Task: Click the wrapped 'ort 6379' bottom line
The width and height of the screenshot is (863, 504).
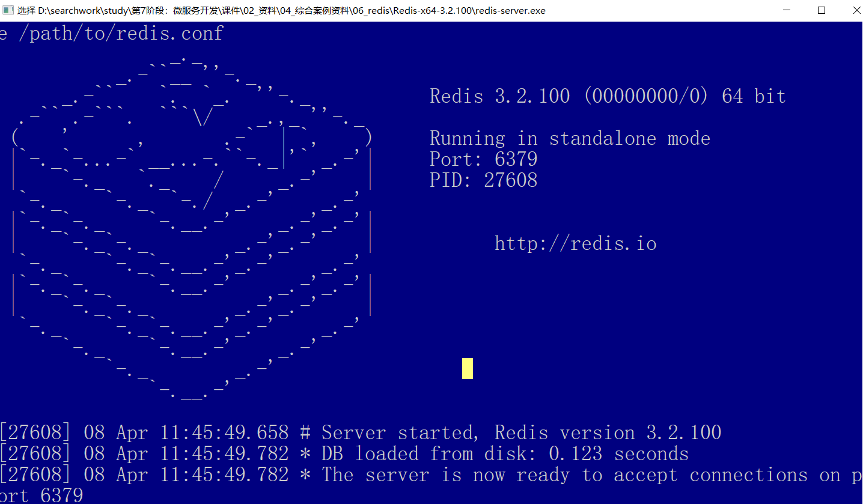Action: 41,496
